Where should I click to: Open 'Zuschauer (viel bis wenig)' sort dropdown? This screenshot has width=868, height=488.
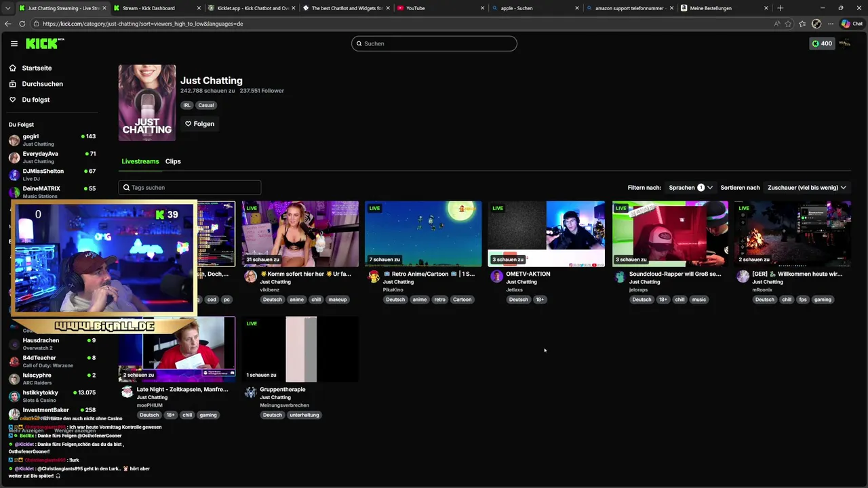(x=807, y=188)
